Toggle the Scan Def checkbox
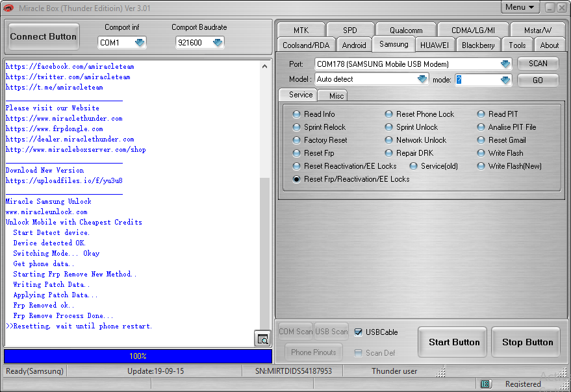The image size is (571, 392). [359, 353]
